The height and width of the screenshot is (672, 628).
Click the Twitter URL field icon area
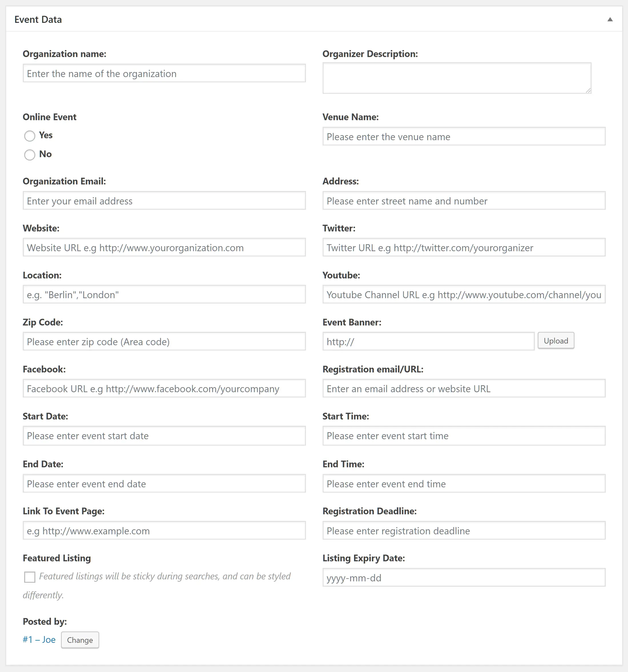tap(463, 247)
